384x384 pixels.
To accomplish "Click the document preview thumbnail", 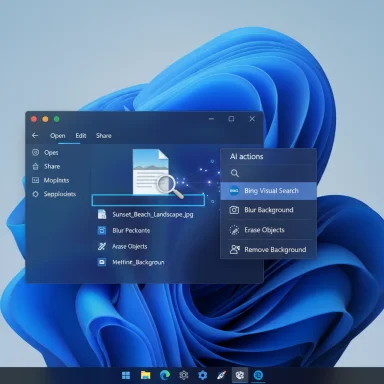I will click(150, 171).
